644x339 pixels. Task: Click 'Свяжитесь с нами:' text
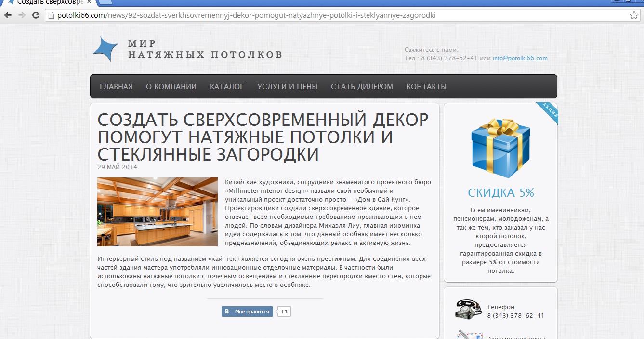click(x=432, y=50)
